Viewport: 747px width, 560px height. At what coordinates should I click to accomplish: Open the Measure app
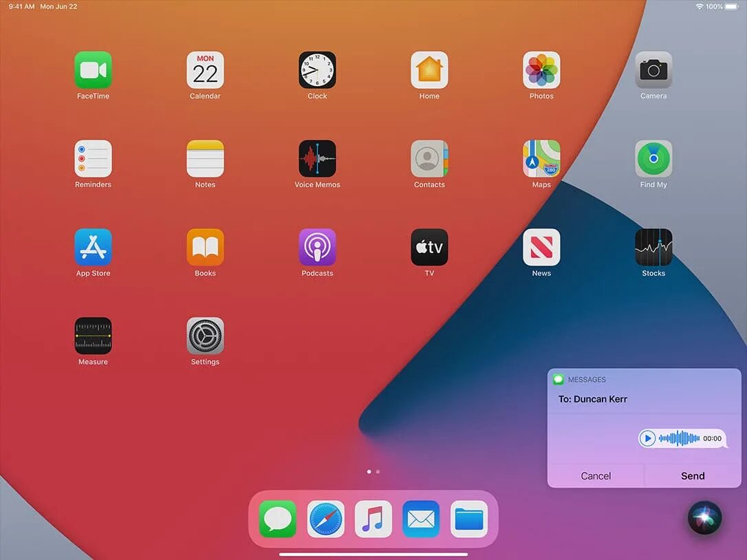click(93, 336)
